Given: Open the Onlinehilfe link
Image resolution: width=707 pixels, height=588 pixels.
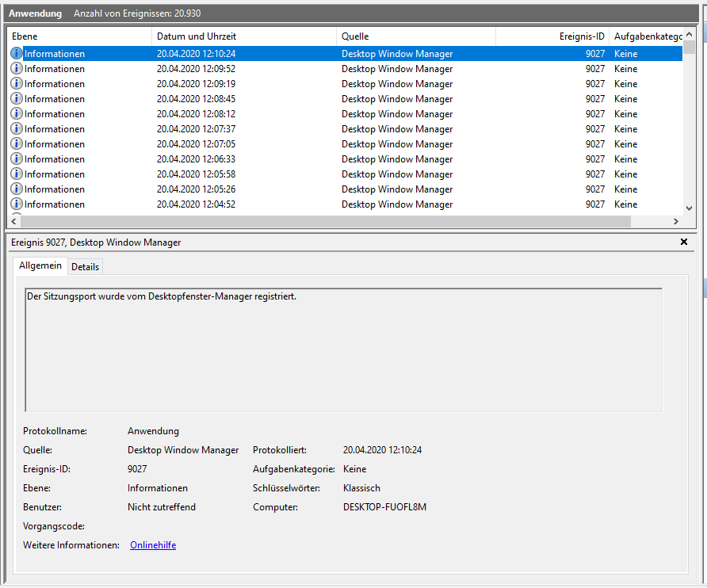Looking at the screenshot, I should coord(153,545).
